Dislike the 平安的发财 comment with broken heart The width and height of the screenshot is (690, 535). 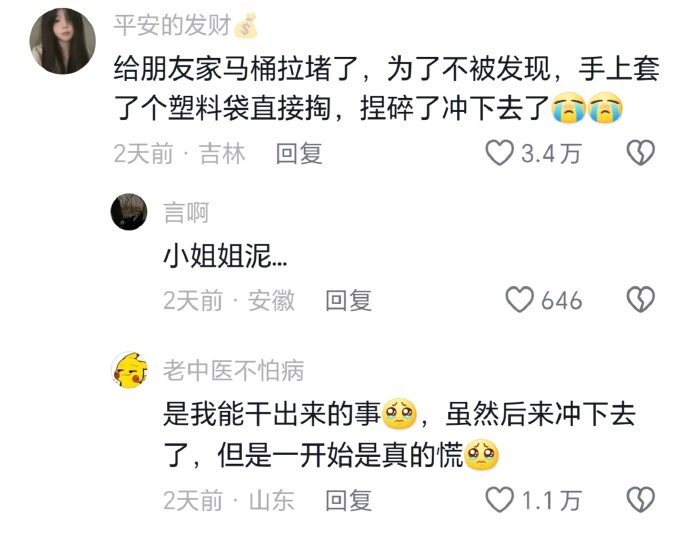coord(640,153)
